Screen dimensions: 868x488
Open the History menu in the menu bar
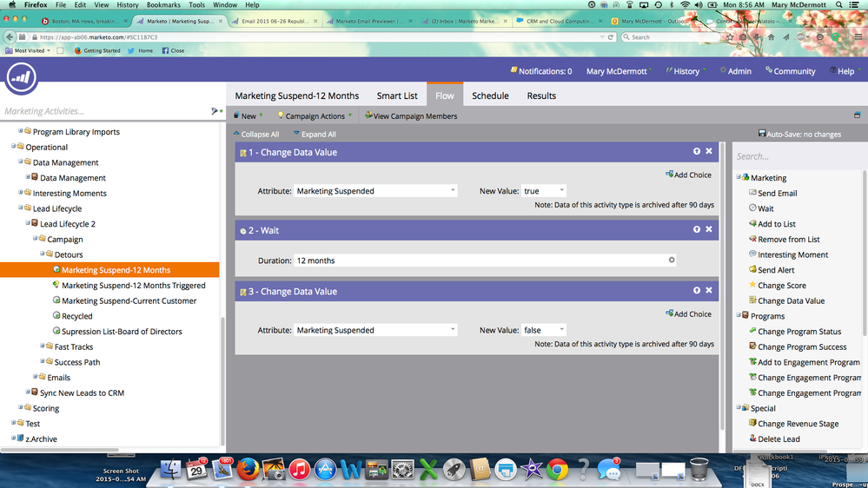[128, 5]
